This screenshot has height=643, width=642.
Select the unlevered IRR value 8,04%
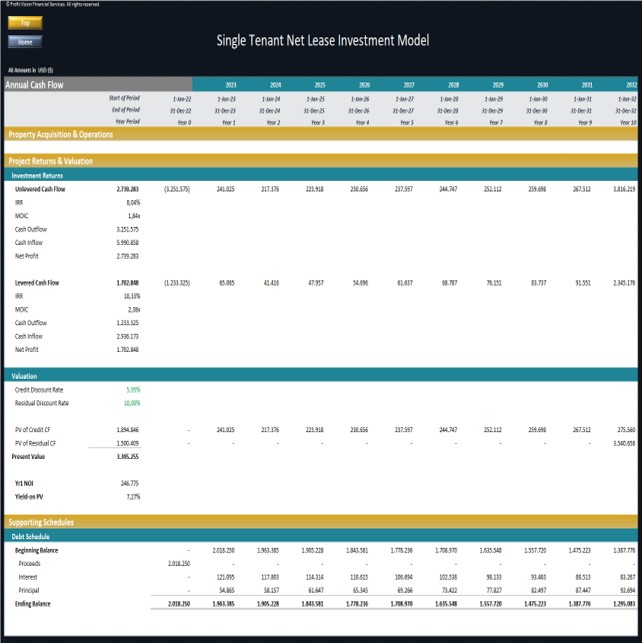pyautogui.click(x=133, y=203)
